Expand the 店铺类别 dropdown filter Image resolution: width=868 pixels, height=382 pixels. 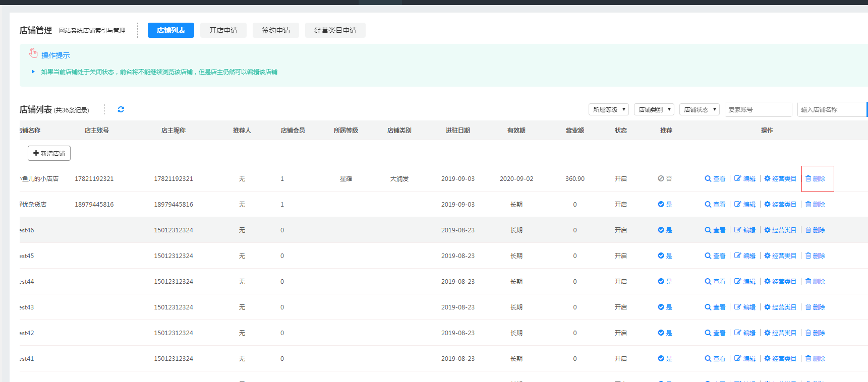tap(654, 109)
